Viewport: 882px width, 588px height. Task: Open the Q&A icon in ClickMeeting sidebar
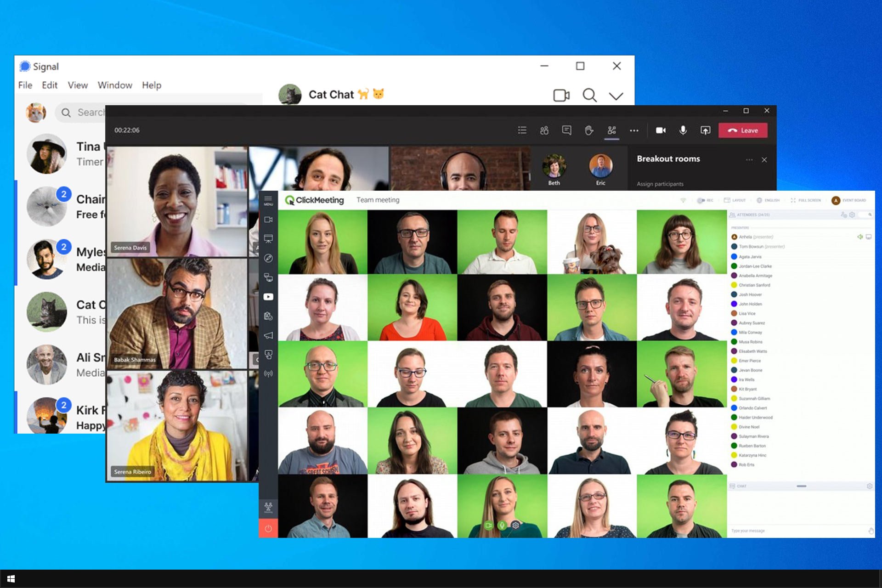(x=268, y=355)
